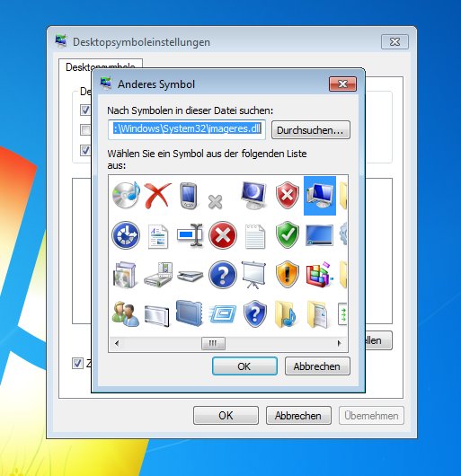Toggle the first desktop symbol checkbox
461x476 pixels.
pyautogui.click(x=85, y=110)
